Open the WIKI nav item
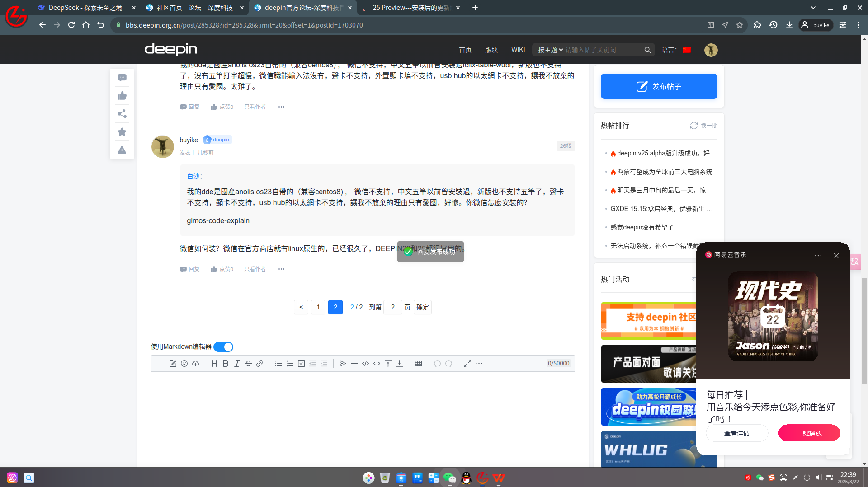 pyautogui.click(x=518, y=50)
